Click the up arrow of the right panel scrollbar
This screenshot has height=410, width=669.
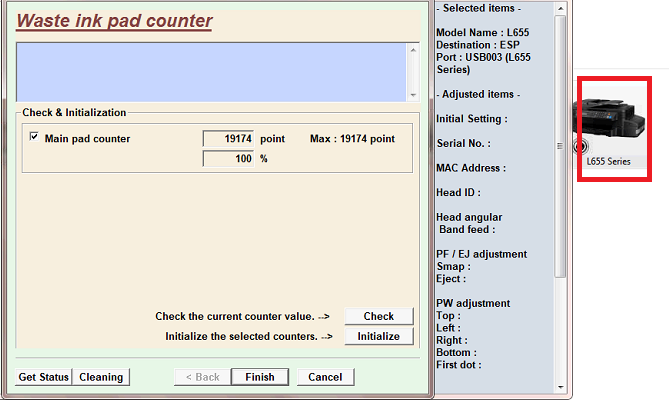[x=560, y=8]
